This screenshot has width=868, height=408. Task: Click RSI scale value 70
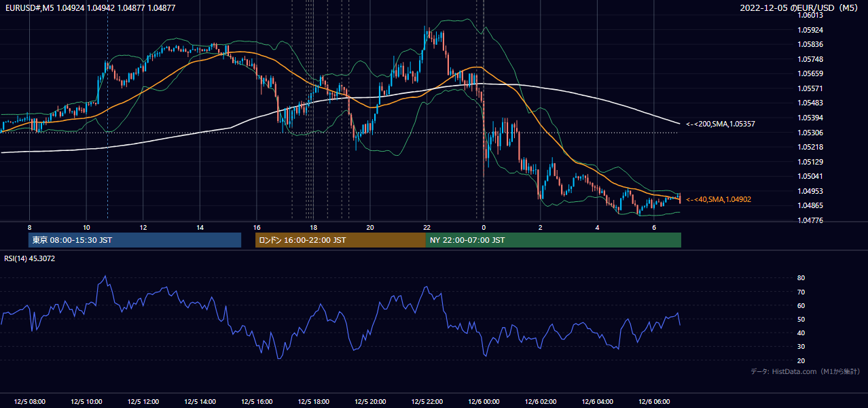pos(801,292)
